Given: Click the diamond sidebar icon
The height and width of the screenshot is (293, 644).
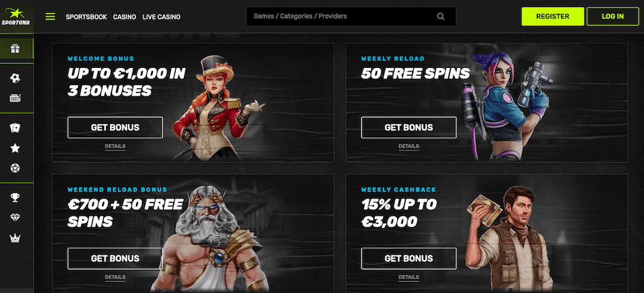Looking at the screenshot, I should click(15, 217).
